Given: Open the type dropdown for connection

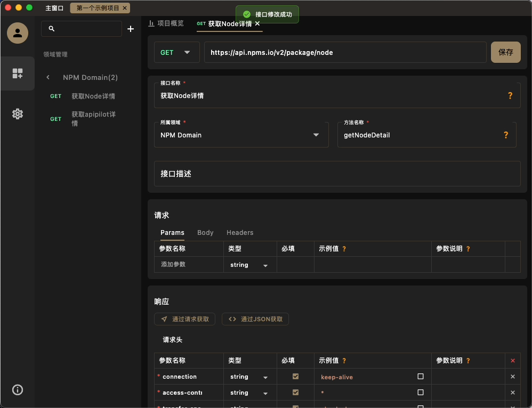Looking at the screenshot, I should tap(249, 377).
